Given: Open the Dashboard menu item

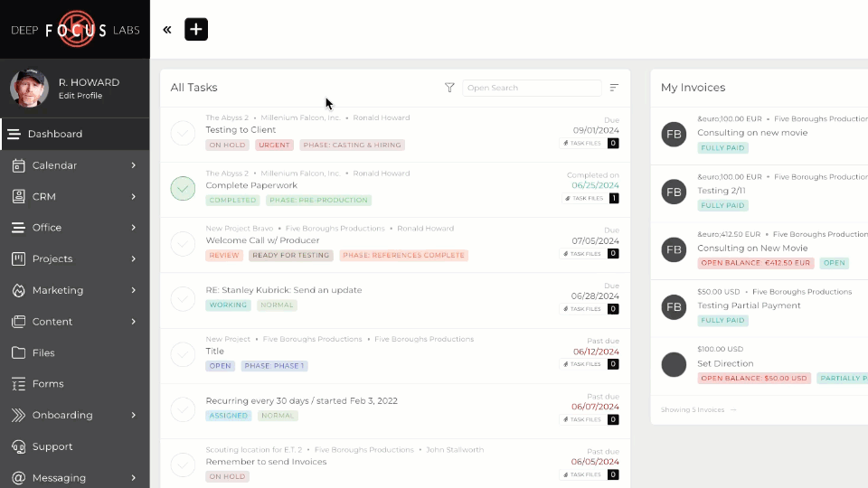Looking at the screenshot, I should (x=75, y=134).
